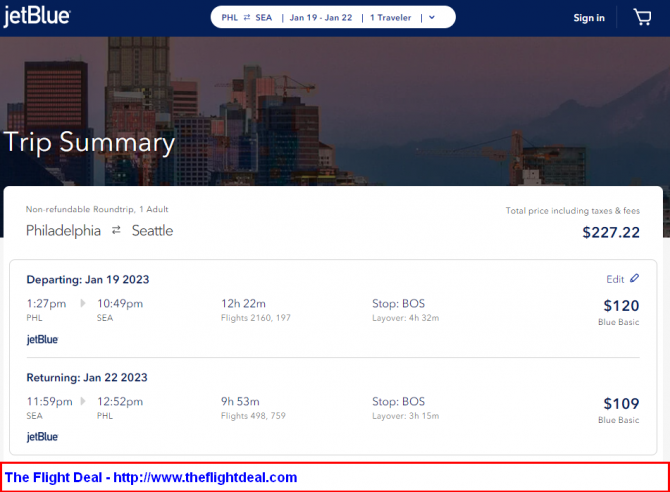Click Flights 498, 759 text

pos(253,415)
